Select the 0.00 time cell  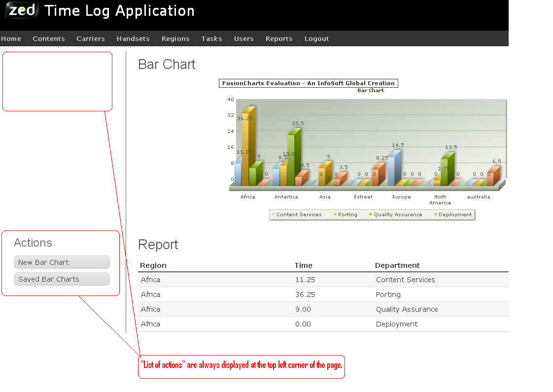pos(303,324)
